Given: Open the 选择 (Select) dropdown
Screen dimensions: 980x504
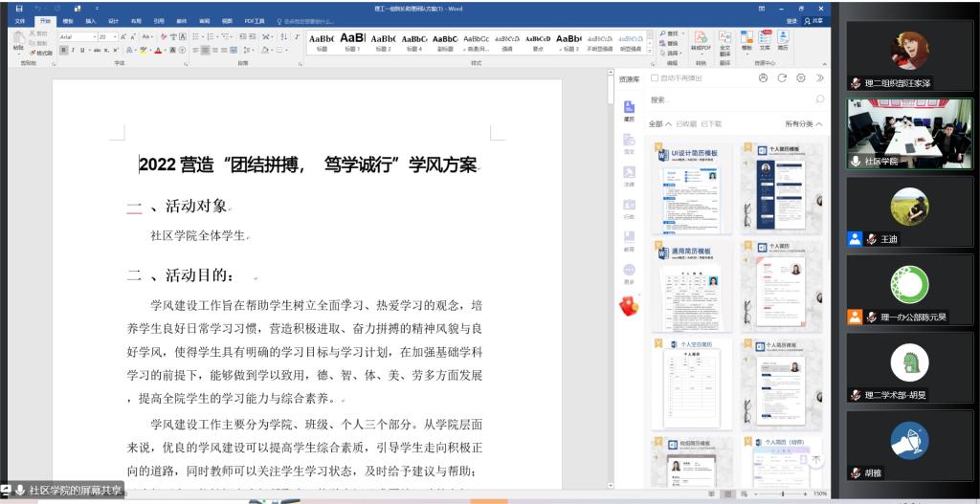Looking at the screenshot, I should tap(672, 54).
